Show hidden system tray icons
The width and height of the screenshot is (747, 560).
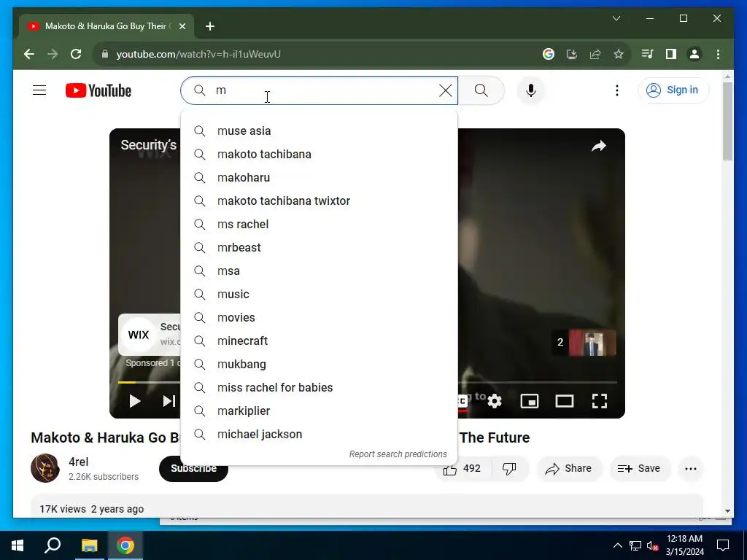click(x=617, y=545)
